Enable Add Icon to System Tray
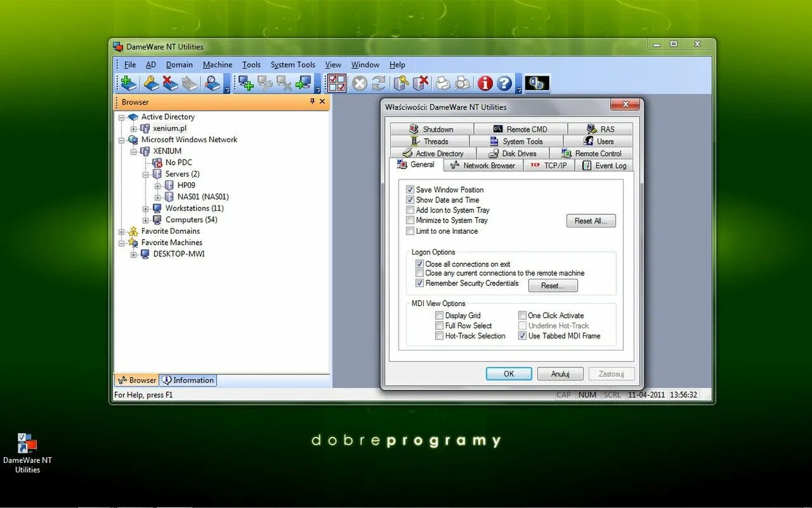The width and height of the screenshot is (812, 508). (410, 210)
